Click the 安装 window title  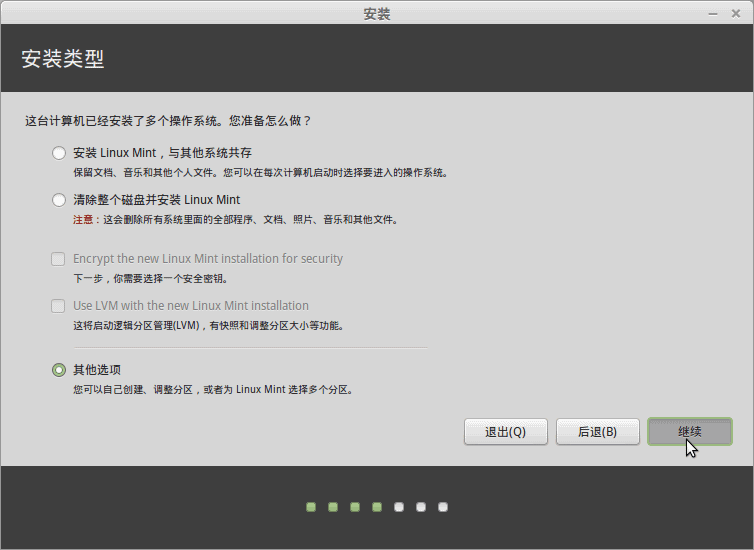[377, 14]
